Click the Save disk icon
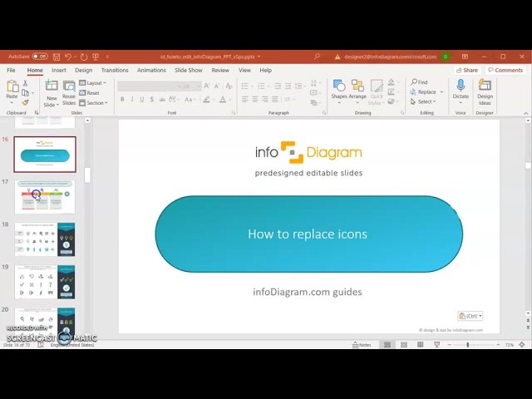 (57, 57)
